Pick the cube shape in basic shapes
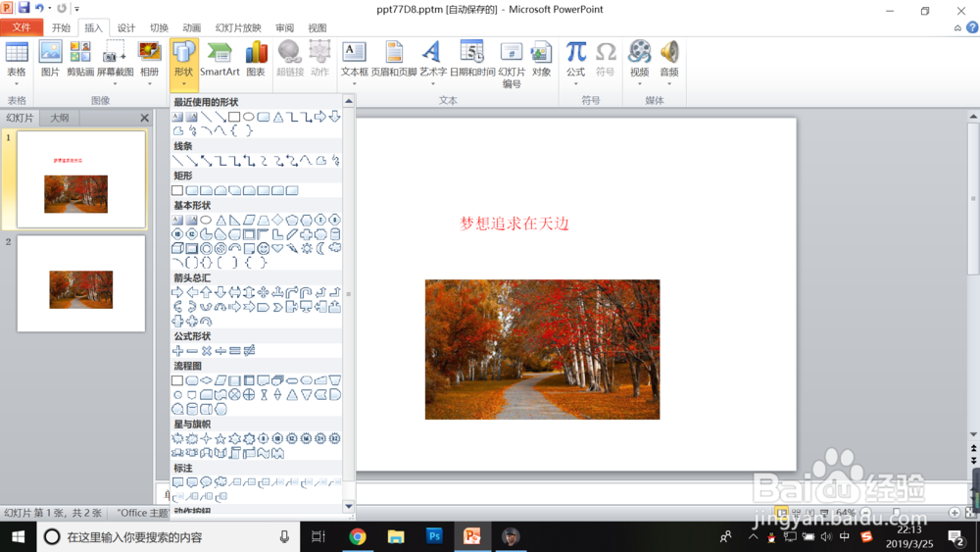Viewport: 980px width, 552px height. (x=177, y=249)
